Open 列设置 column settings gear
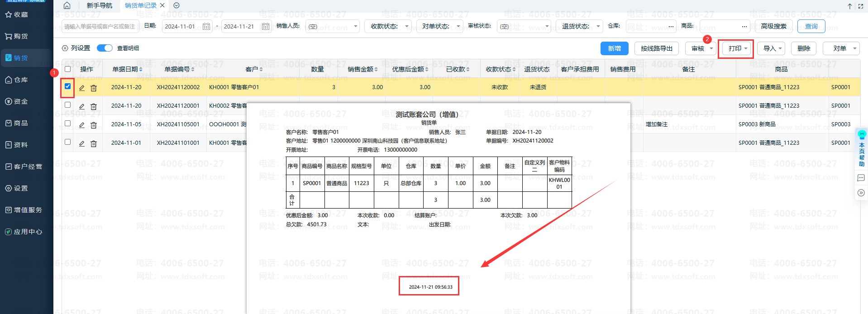 [x=65, y=48]
